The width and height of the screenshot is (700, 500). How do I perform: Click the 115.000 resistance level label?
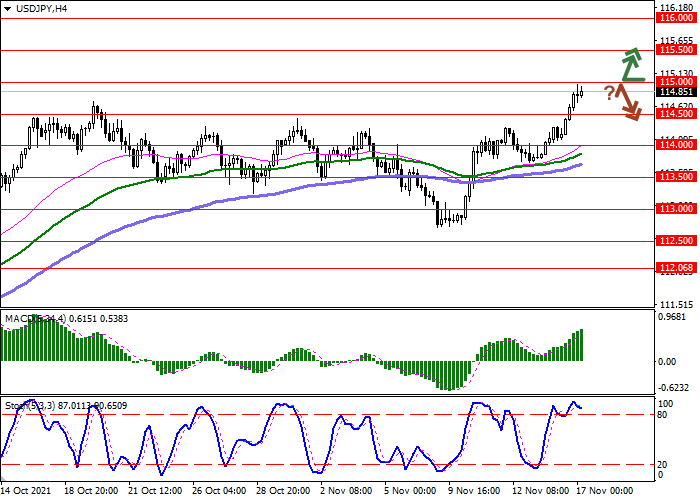coord(676,82)
